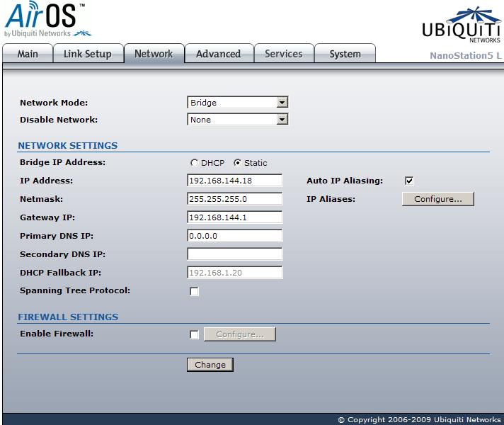Focus the Primary DNS IP field
This screenshot has height=425, width=504.
click(234, 235)
